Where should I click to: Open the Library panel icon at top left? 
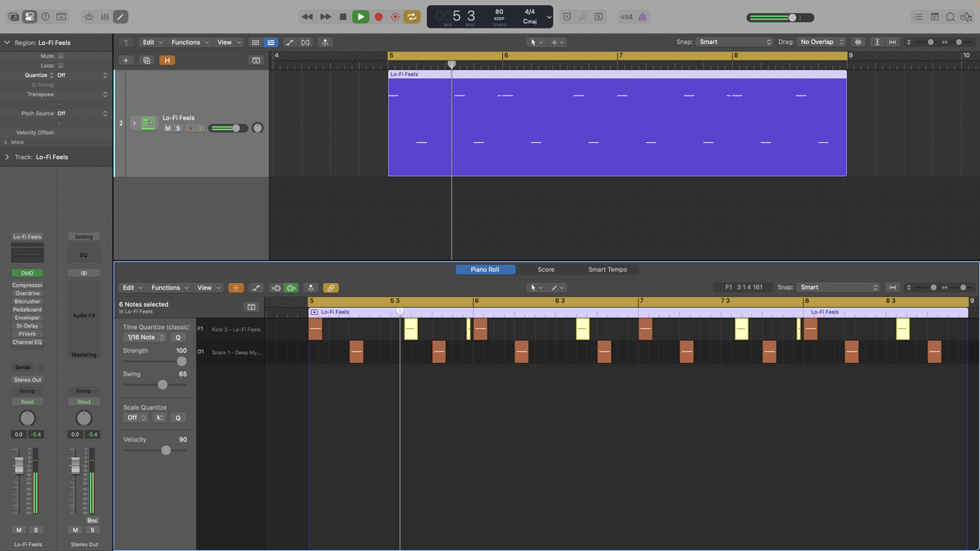point(13,16)
